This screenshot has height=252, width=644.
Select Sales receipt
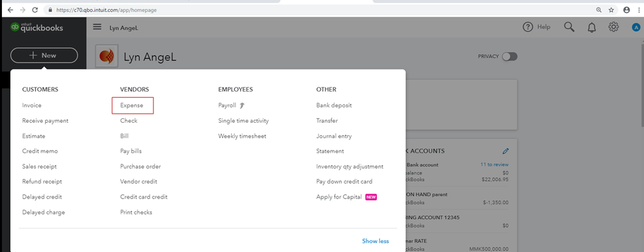click(x=39, y=167)
